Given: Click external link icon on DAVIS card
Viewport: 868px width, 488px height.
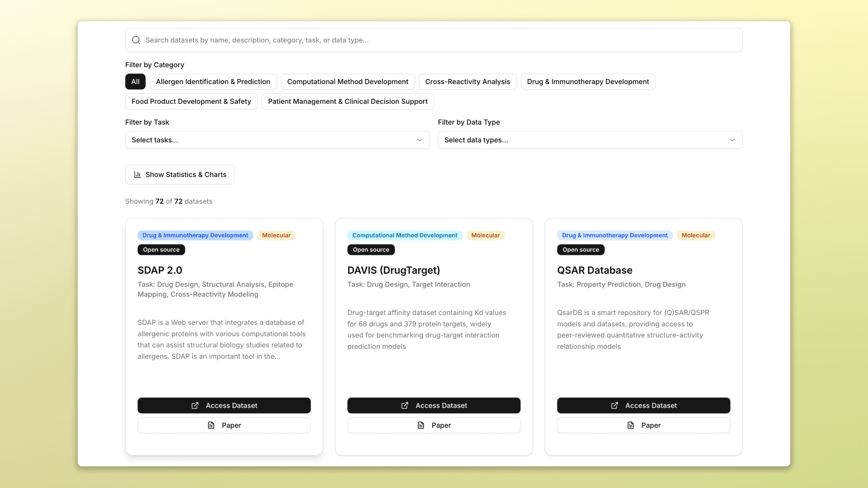Looking at the screenshot, I should point(405,406).
